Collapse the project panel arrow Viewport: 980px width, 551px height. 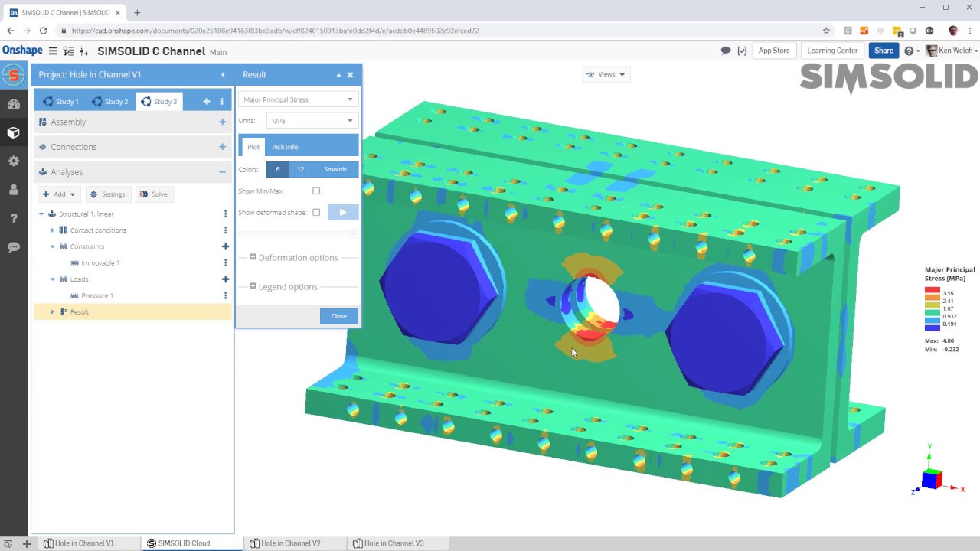[x=223, y=75]
